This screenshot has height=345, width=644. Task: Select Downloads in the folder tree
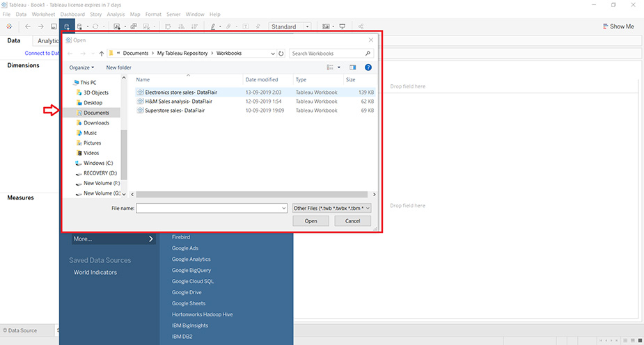pos(96,122)
